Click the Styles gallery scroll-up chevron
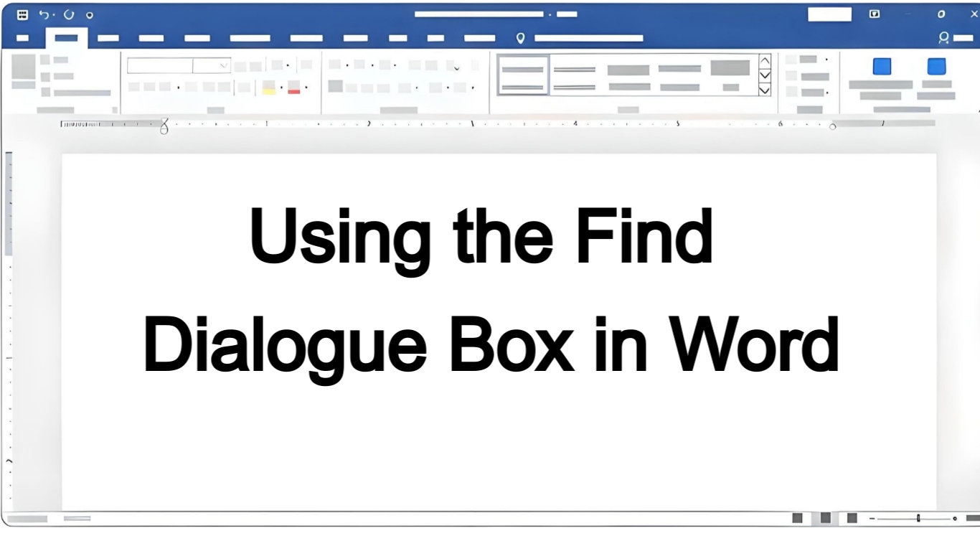Screen dimensions: 980x551 [765, 60]
